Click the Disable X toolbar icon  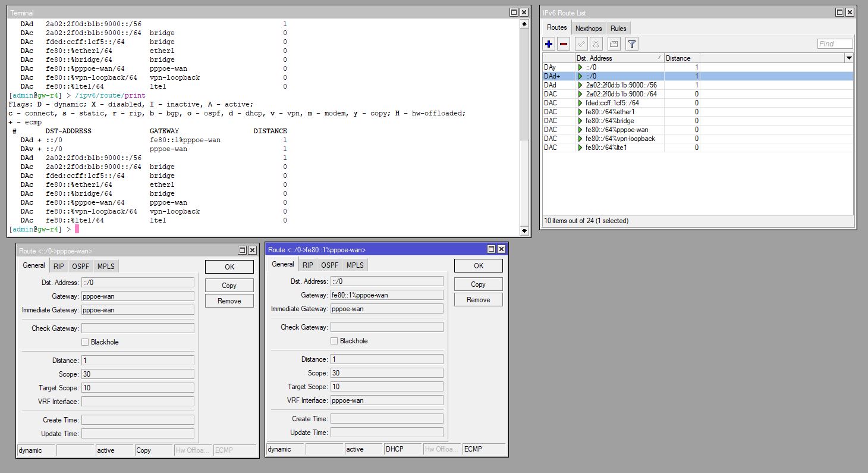(596, 44)
